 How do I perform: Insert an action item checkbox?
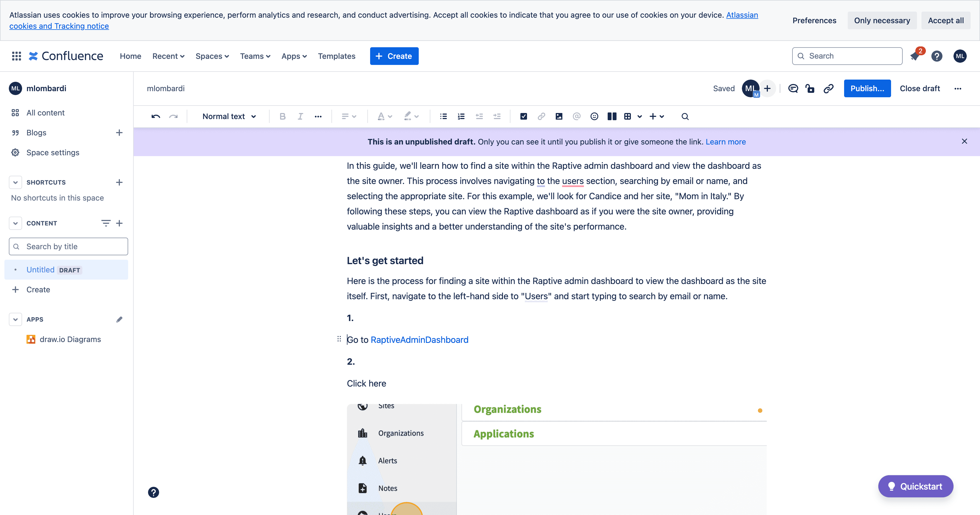tap(523, 117)
